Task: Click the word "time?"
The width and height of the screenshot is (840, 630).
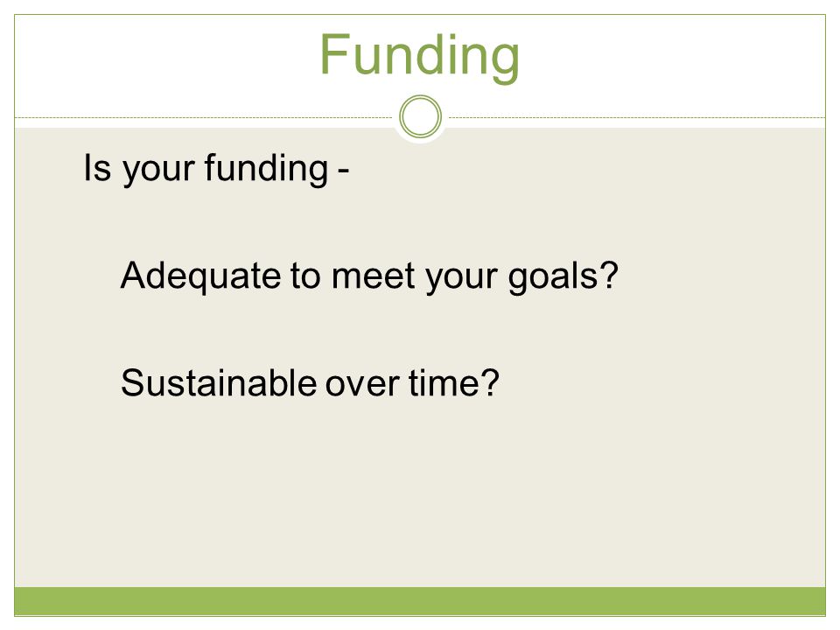Action: click(x=454, y=383)
